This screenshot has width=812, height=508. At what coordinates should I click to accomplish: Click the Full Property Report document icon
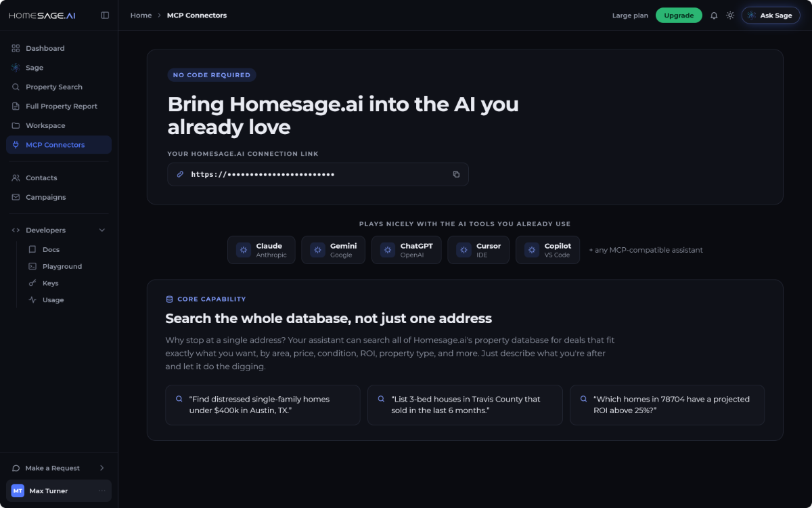(16, 106)
